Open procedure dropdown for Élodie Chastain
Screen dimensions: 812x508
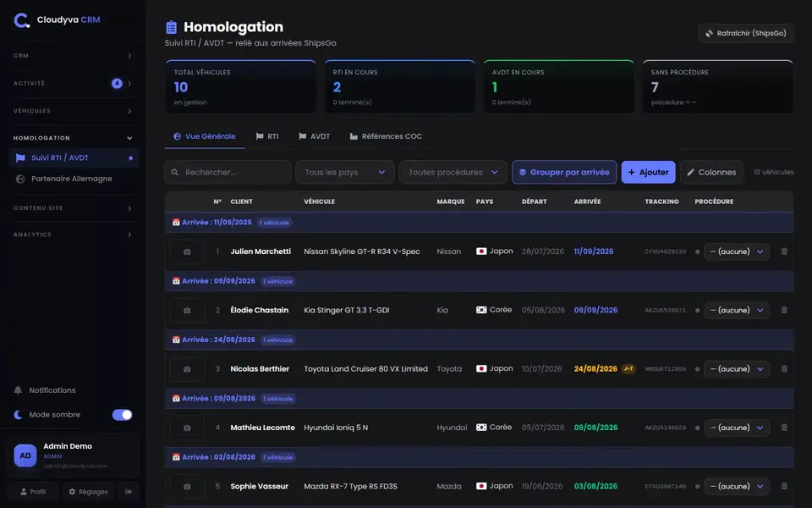tap(737, 310)
